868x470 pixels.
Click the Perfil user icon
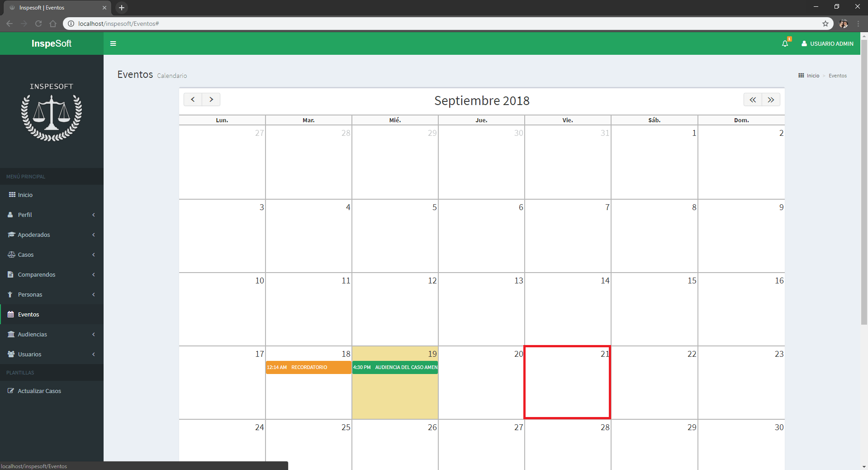coord(10,215)
